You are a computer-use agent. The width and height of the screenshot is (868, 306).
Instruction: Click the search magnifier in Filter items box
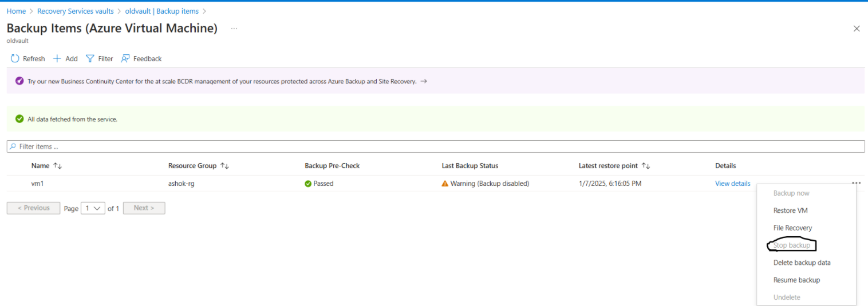[x=13, y=146]
